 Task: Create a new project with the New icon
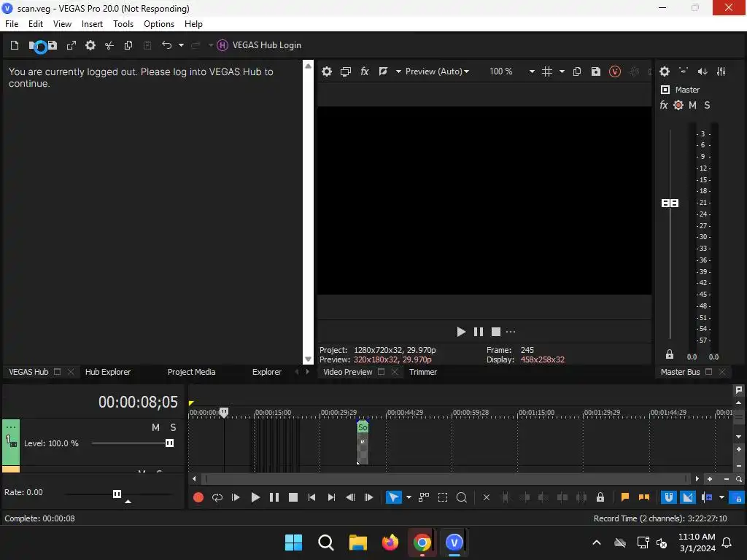pos(15,45)
